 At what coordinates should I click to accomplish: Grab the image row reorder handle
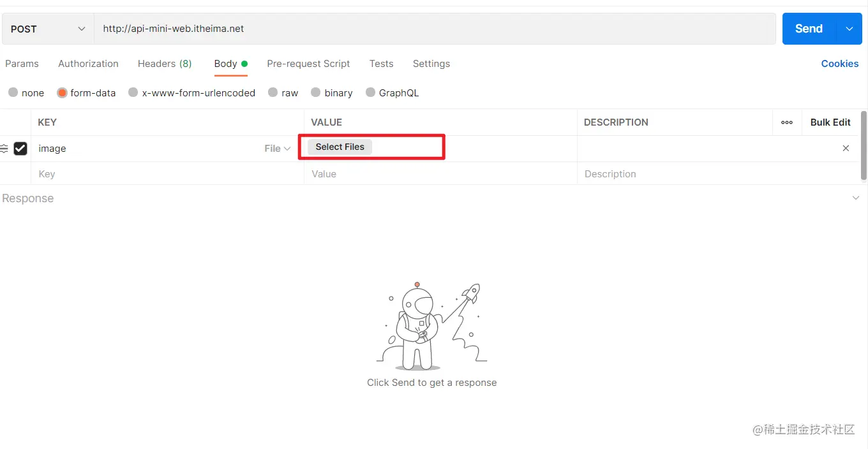[4, 149]
